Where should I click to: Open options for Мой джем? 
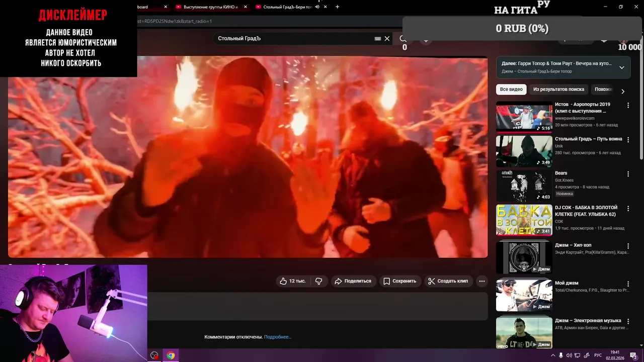click(628, 283)
